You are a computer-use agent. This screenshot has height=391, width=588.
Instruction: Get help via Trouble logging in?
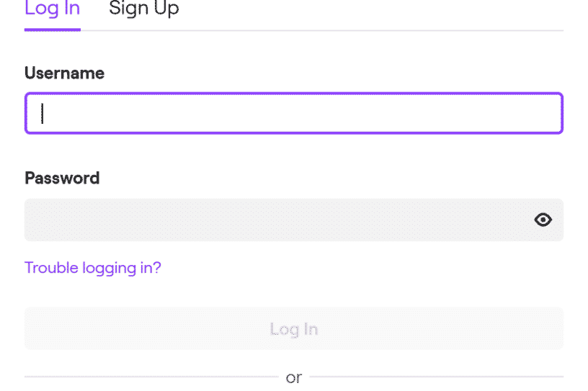(x=93, y=268)
